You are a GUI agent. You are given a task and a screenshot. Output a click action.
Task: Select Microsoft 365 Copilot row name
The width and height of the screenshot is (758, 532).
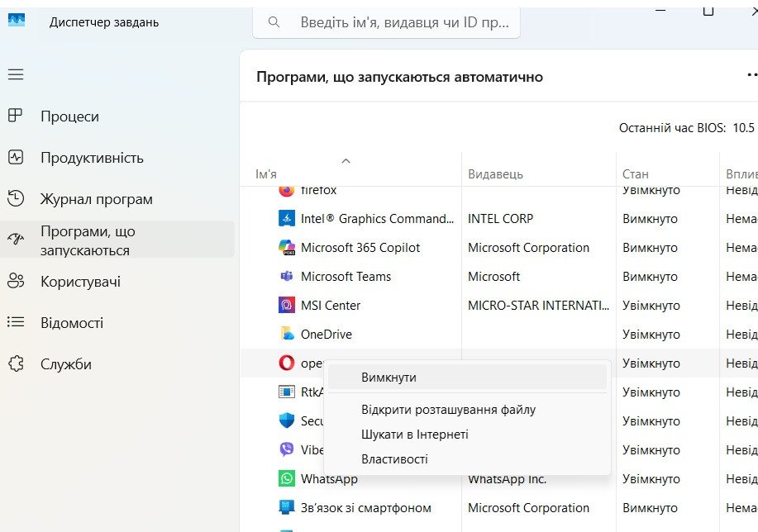pos(360,247)
